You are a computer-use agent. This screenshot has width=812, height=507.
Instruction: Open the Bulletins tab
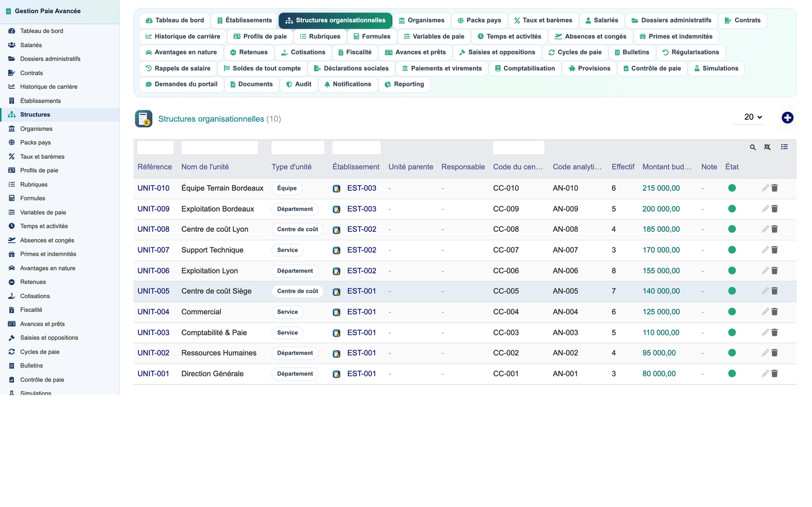coord(632,52)
